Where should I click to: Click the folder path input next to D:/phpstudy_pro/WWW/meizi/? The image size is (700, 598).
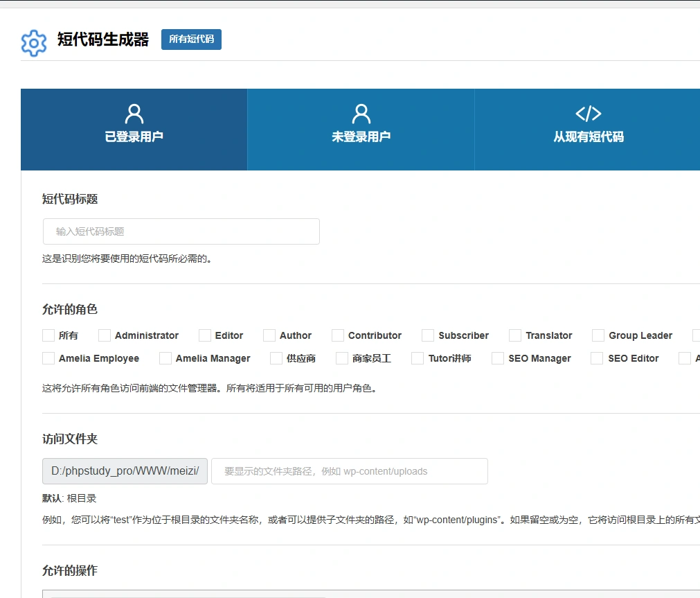(x=349, y=471)
